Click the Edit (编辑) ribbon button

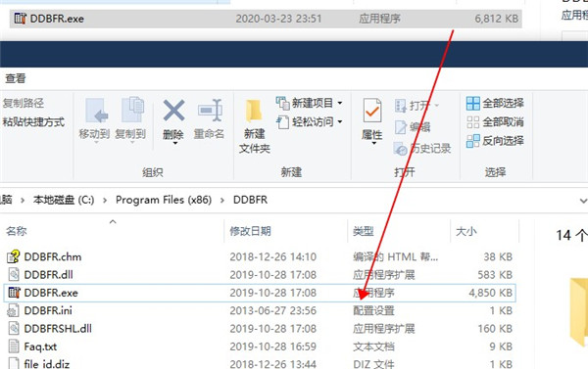[413, 127]
